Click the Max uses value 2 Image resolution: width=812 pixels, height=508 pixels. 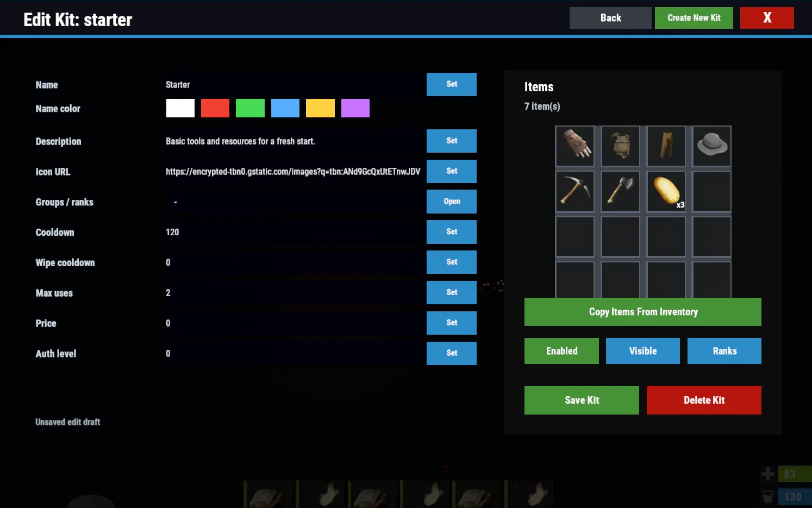tap(168, 293)
